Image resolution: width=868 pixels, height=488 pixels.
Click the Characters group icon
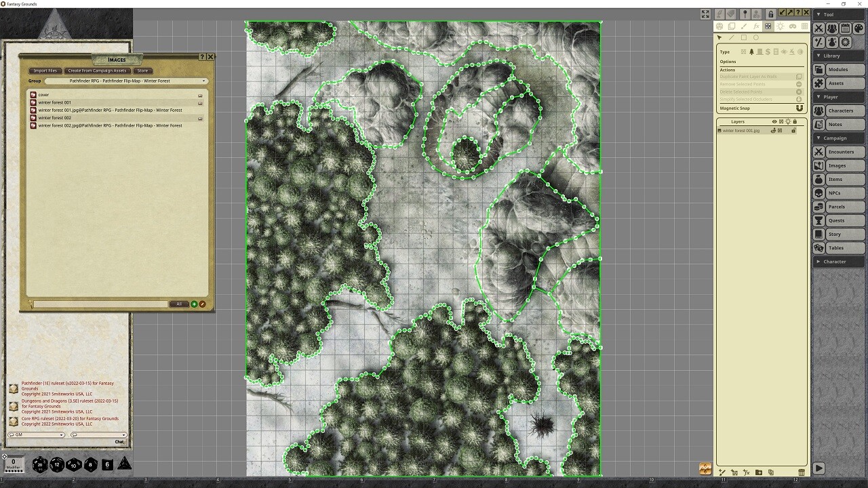click(x=819, y=110)
